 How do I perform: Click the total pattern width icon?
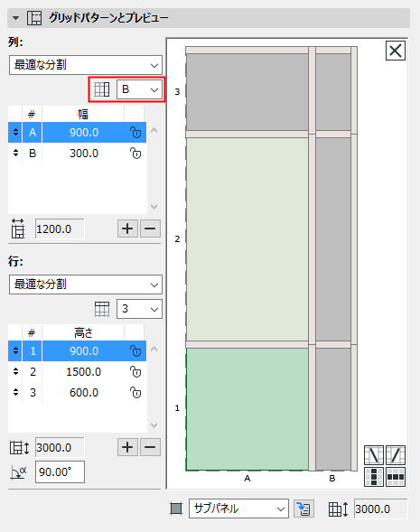pos(18,229)
